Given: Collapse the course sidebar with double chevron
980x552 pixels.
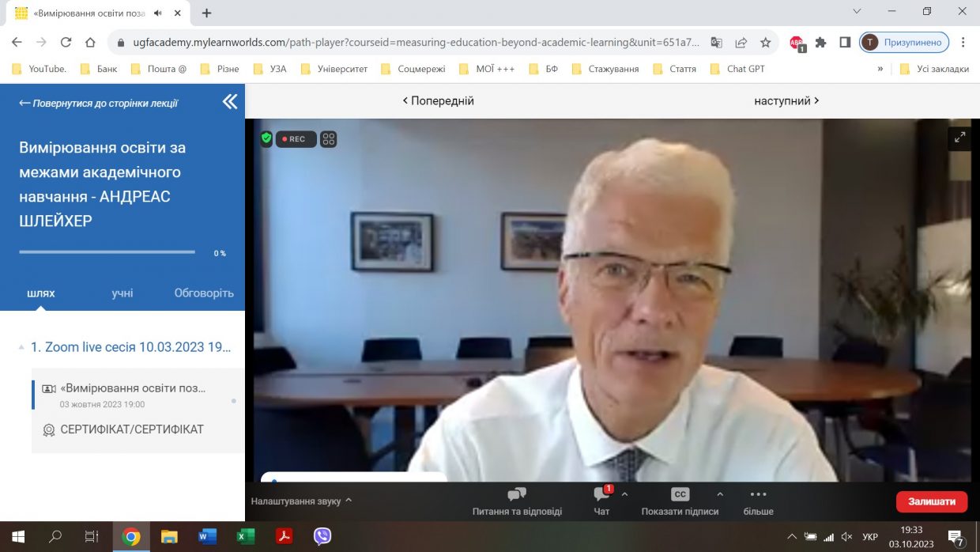Looking at the screenshot, I should [229, 101].
